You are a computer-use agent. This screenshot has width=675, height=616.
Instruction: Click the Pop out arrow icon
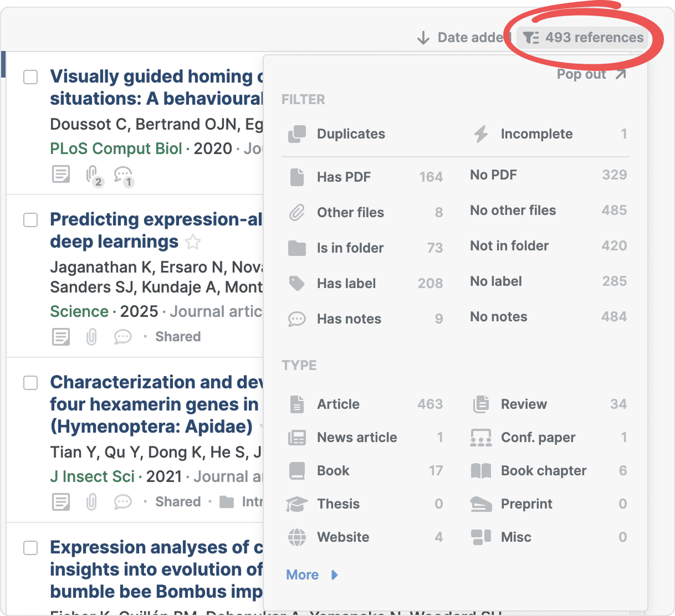tap(621, 74)
